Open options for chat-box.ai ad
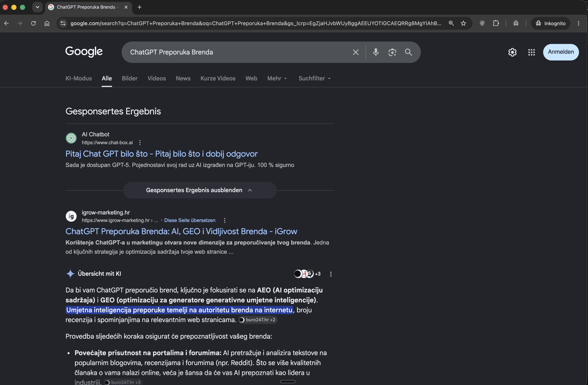588x385 pixels. 140,142
